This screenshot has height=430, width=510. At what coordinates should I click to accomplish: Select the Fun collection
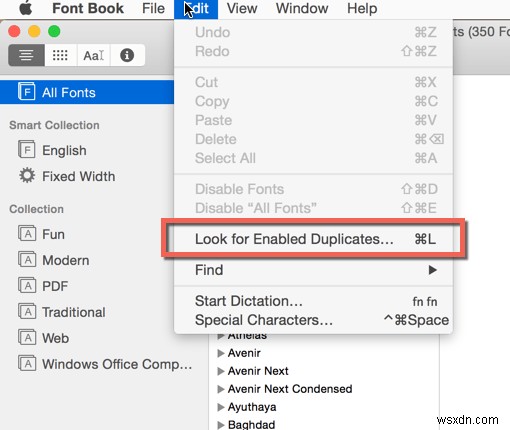[x=53, y=234]
